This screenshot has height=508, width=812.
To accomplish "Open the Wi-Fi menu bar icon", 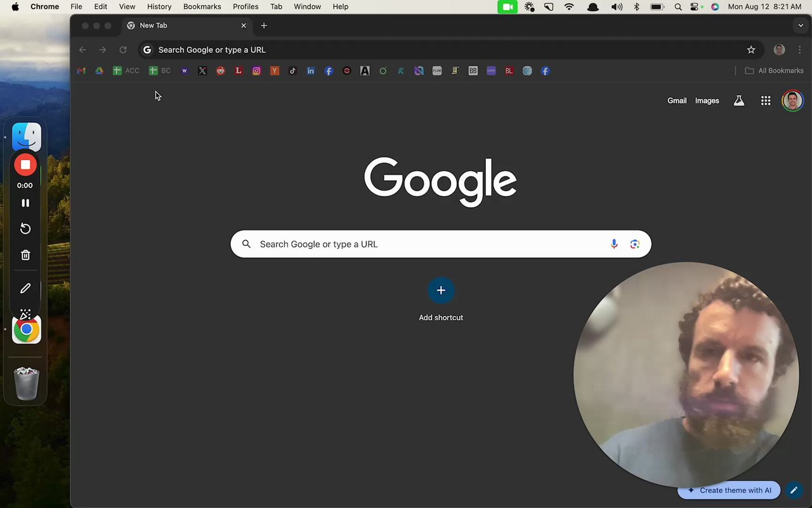I will tap(570, 6).
